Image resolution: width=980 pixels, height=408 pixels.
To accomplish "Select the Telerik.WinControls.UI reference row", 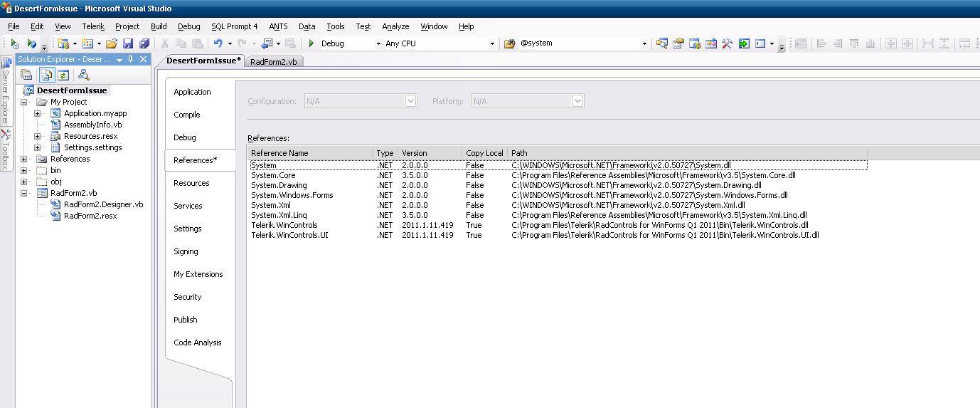I will click(x=558, y=235).
